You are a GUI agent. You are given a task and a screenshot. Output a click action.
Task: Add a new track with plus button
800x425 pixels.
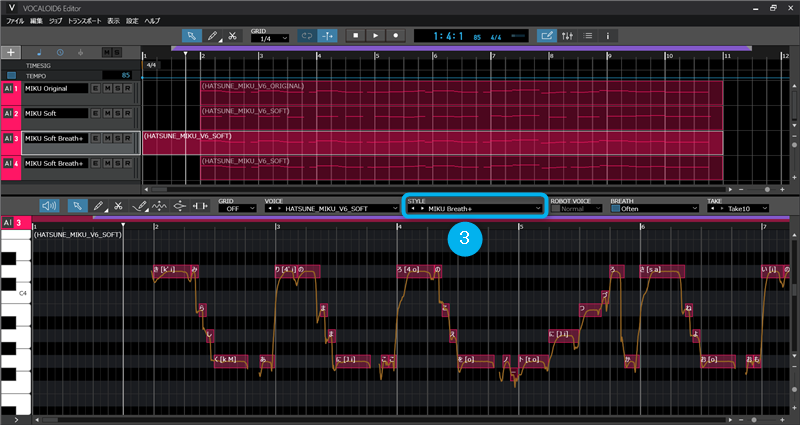point(11,53)
